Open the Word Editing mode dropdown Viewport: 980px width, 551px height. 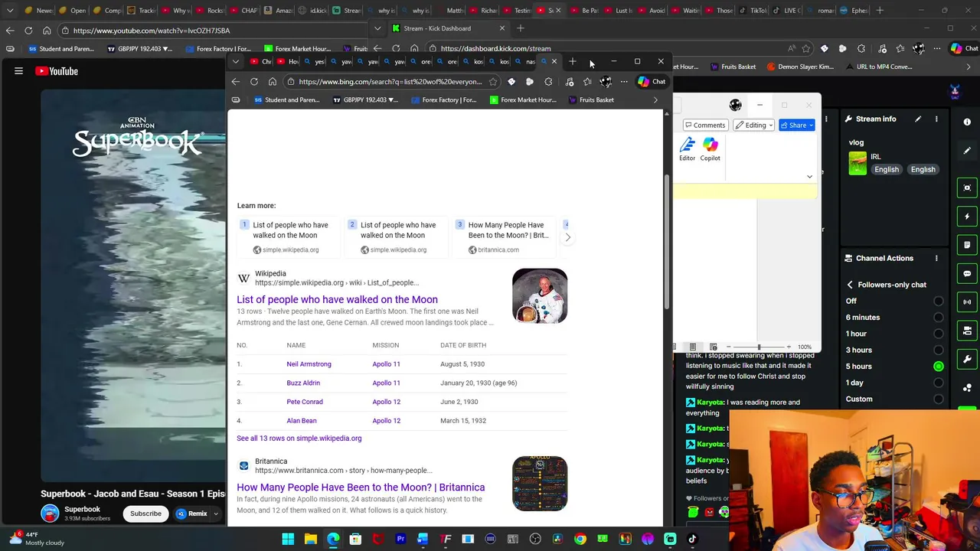[x=754, y=125]
